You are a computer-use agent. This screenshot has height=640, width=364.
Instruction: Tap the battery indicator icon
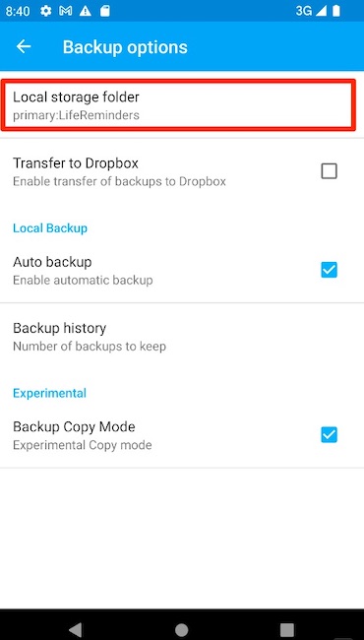tap(335, 11)
